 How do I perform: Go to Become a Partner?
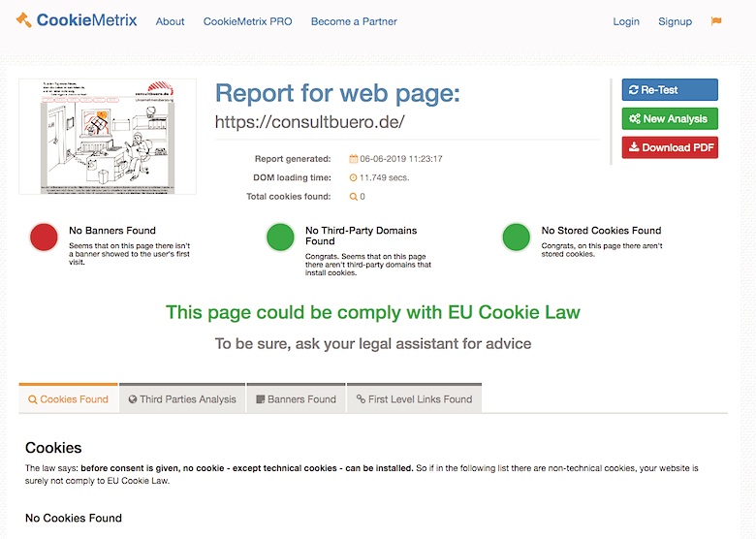point(354,21)
